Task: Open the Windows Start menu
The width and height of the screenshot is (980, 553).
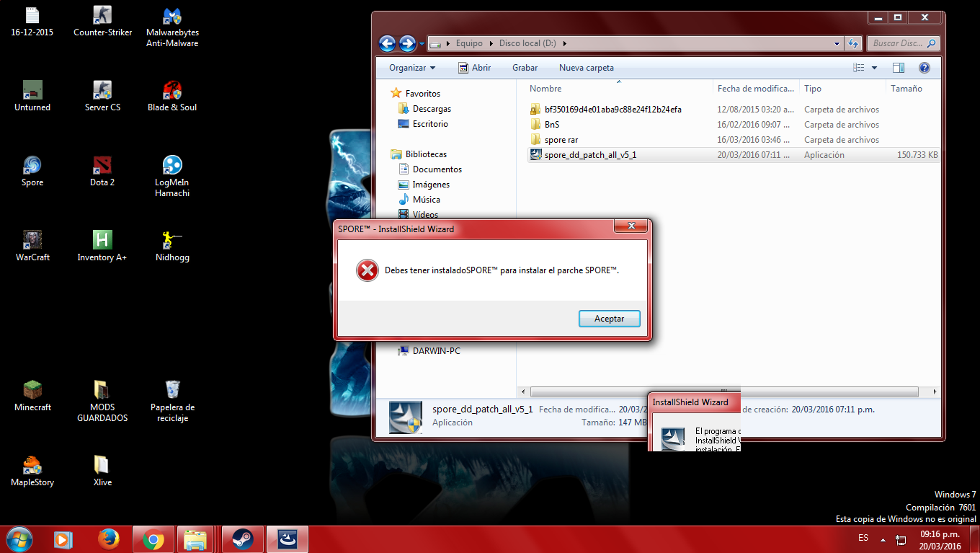Action: coord(19,539)
